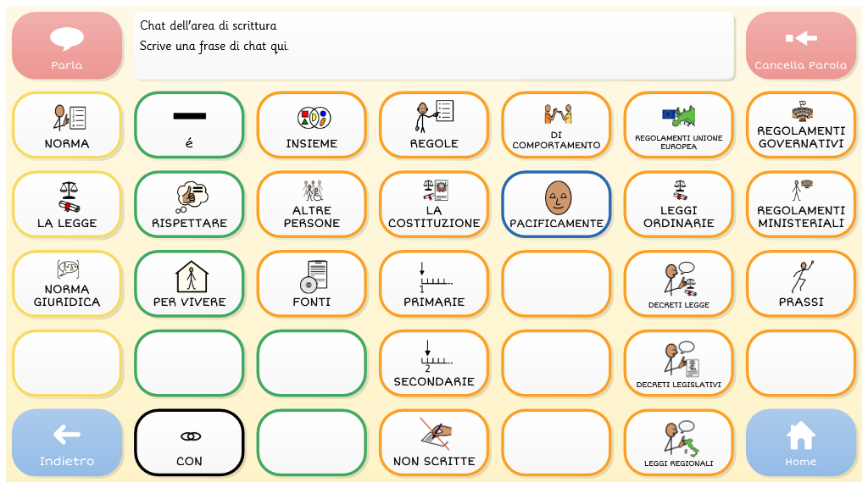Choose the PACIFICAMENTE face tile
This screenshot has height=488, width=868.
(556, 204)
